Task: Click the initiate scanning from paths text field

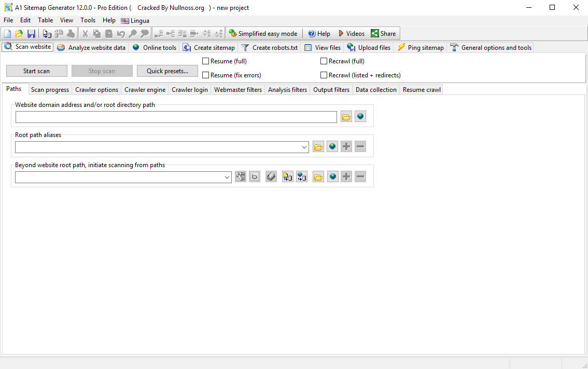Action: pos(119,177)
